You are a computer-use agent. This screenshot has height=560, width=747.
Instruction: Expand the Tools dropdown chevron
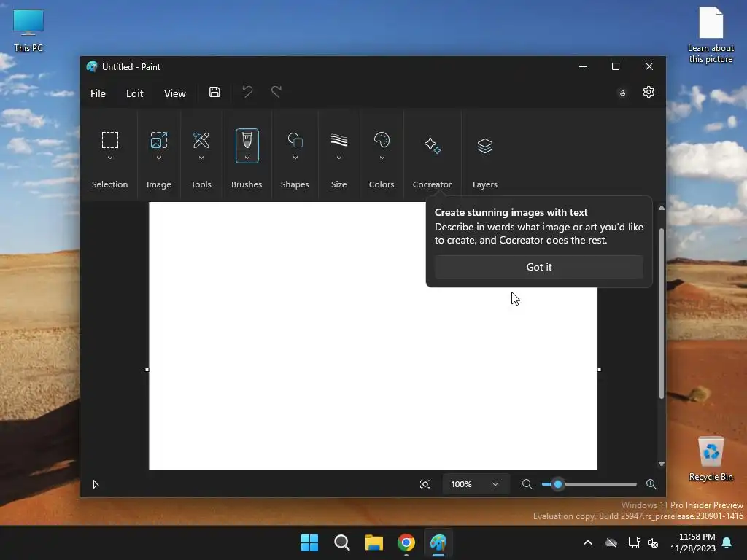[201, 157]
